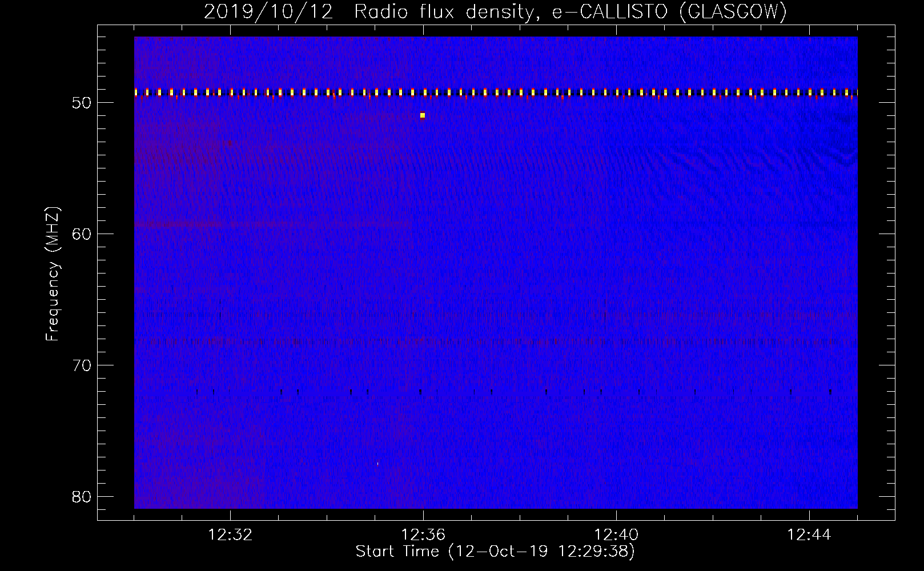Click the 12:44 time tick label

pyautogui.click(x=809, y=535)
